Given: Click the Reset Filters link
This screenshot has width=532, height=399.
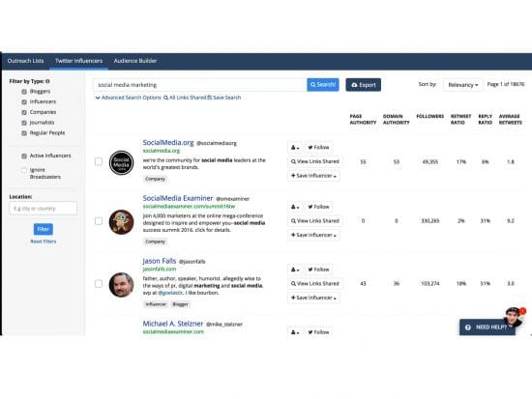Looking at the screenshot, I should click(44, 242).
